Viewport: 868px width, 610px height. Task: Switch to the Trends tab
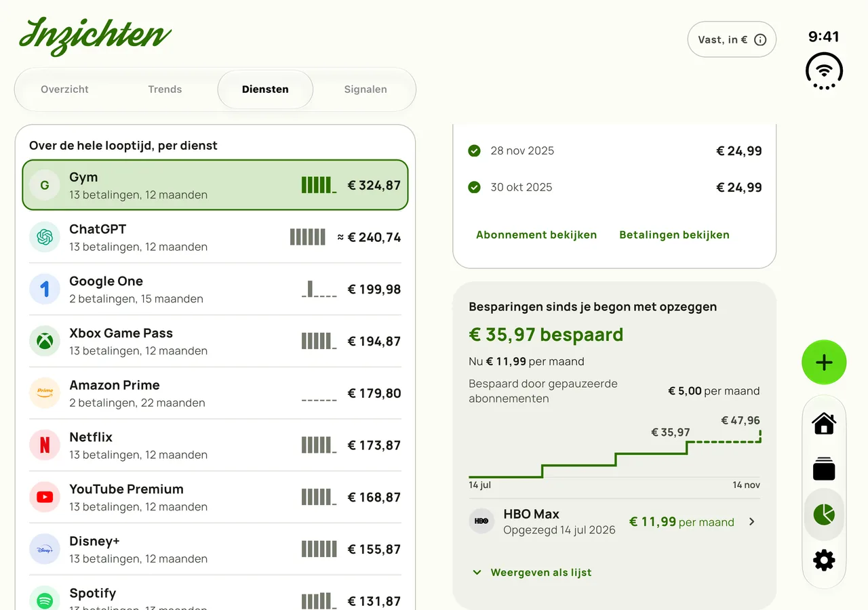click(x=165, y=89)
